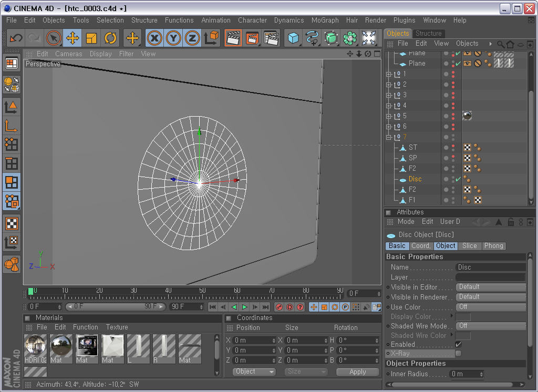This screenshot has height=392, width=538.
Task: Select the HDRI 02 material thumbnail
Action: point(35,349)
